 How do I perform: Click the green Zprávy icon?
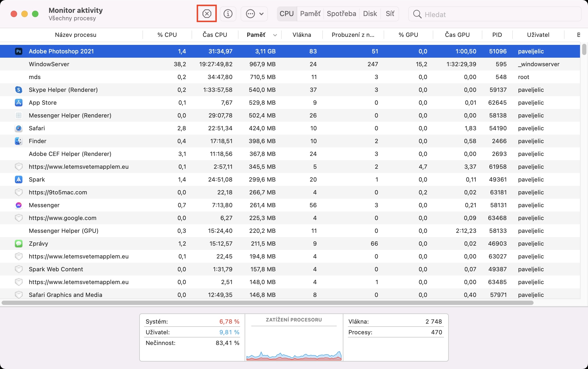[18, 244]
